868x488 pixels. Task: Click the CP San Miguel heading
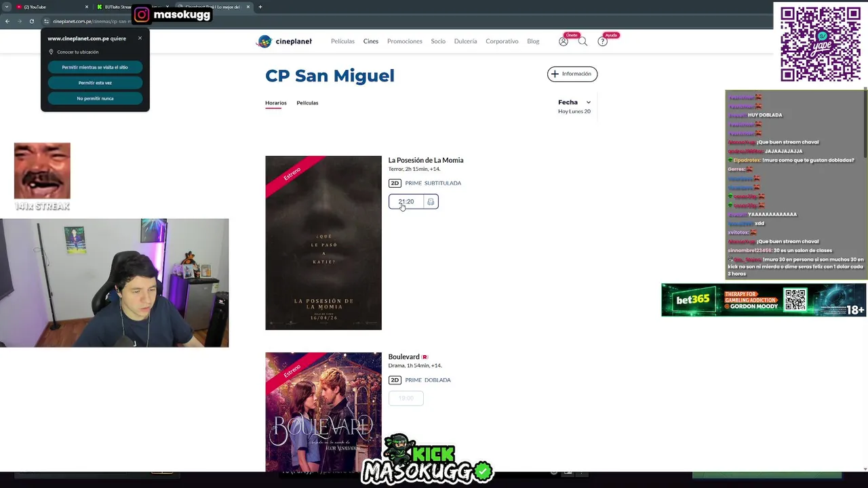click(330, 75)
